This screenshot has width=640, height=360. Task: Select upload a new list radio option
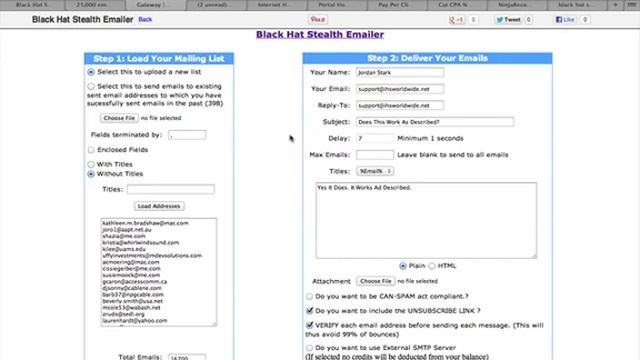click(91, 72)
